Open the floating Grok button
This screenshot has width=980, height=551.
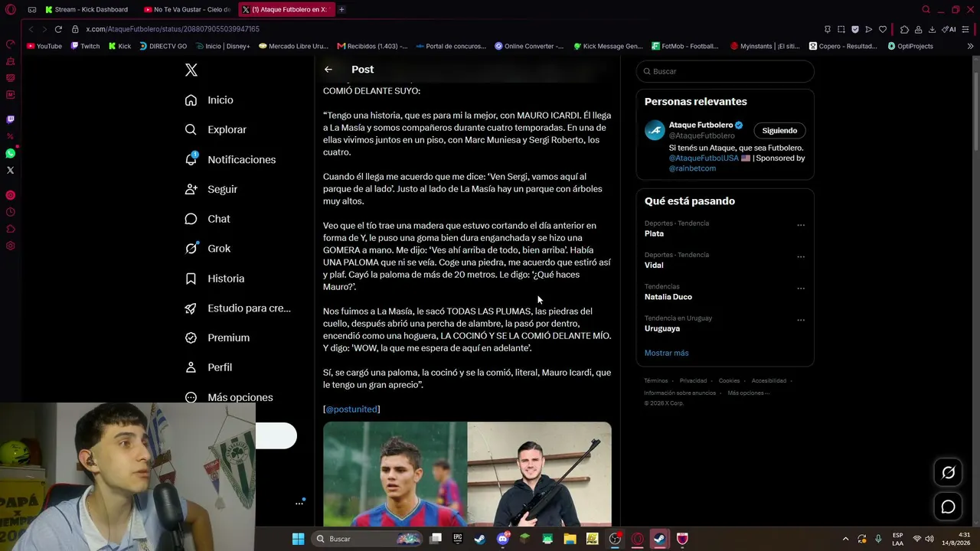948,473
